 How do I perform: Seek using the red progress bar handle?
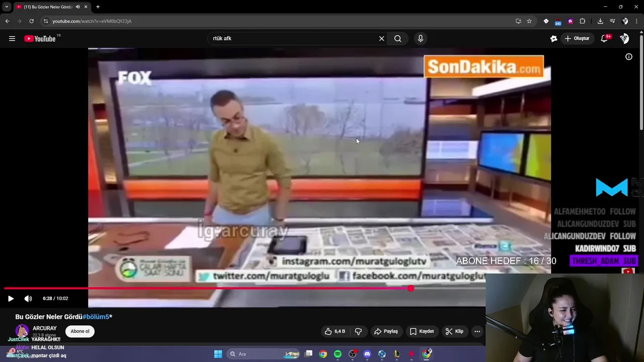coord(411,289)
